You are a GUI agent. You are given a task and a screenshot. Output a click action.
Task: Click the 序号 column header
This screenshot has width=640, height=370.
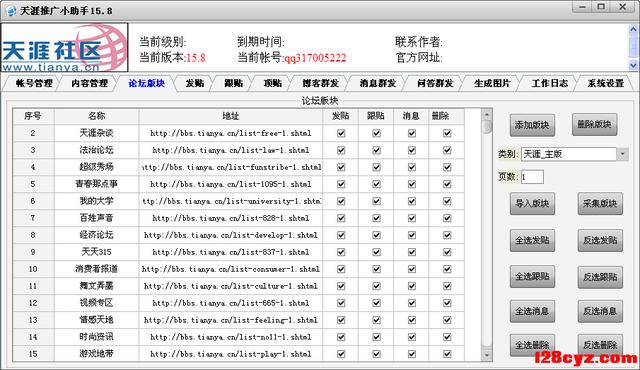click(x=33, y=116)
